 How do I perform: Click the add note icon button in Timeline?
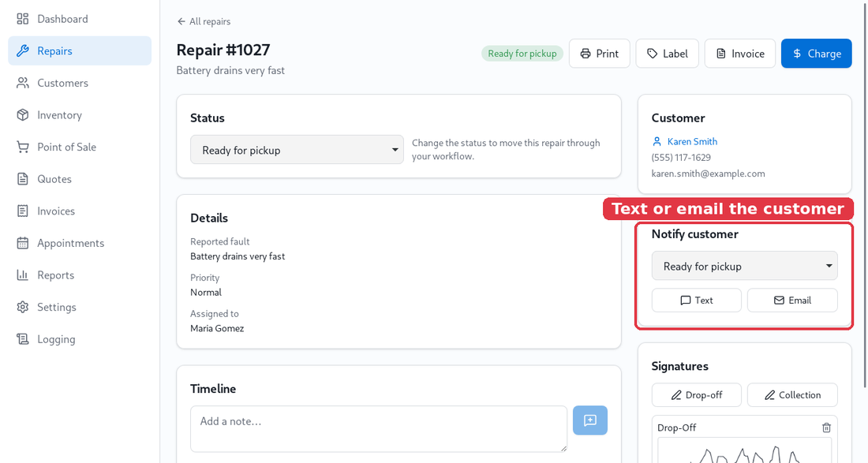pos(589,420)
